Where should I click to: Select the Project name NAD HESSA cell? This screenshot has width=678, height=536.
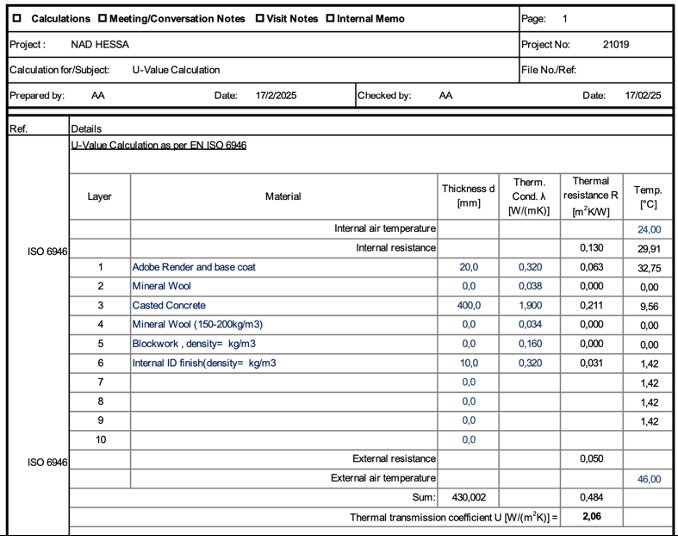pyautogui.click(x=100, y=45)
